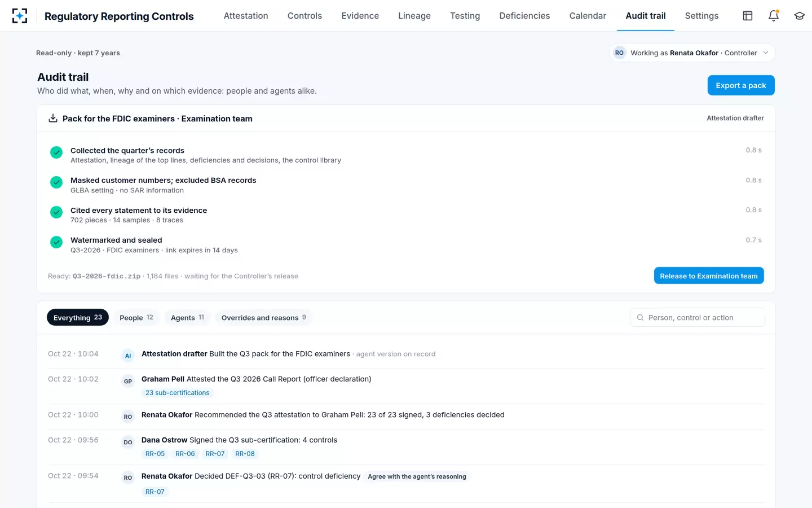Click the pack download icon
The width and height of the screenshot is (812, 508).
coord(53,118)
